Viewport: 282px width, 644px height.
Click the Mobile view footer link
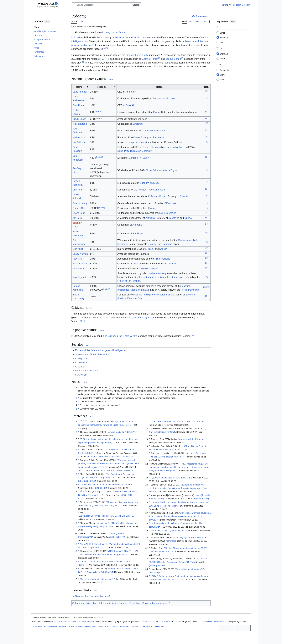pos(160,626)
